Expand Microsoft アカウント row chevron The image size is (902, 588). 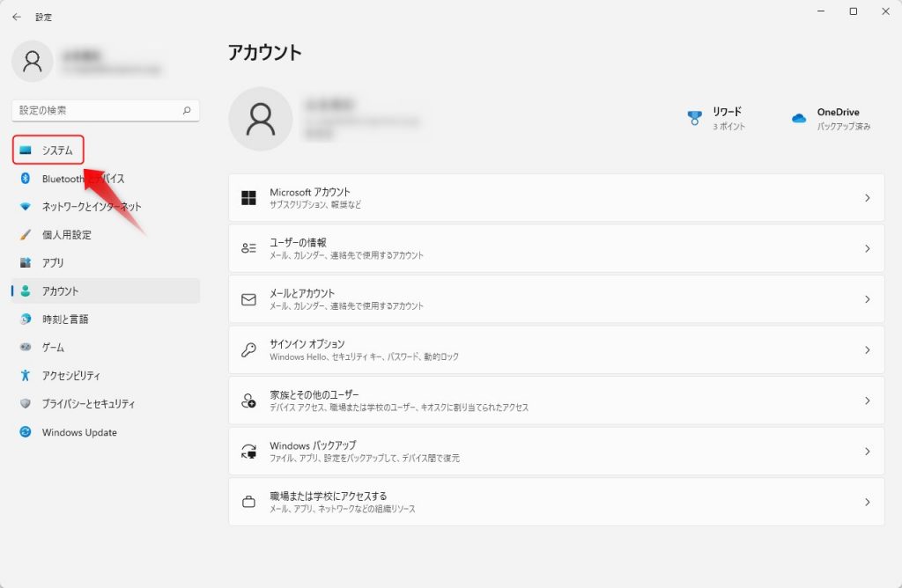click(x=867, y=198)
